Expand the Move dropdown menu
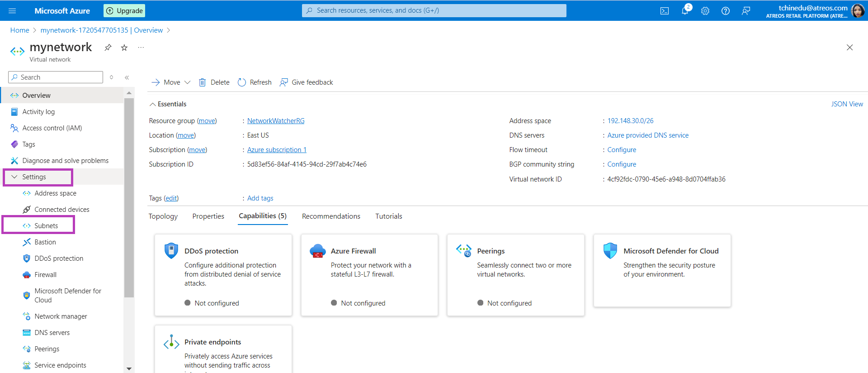The height and width of the screenshot is (373, 868). tap(187, 82)
